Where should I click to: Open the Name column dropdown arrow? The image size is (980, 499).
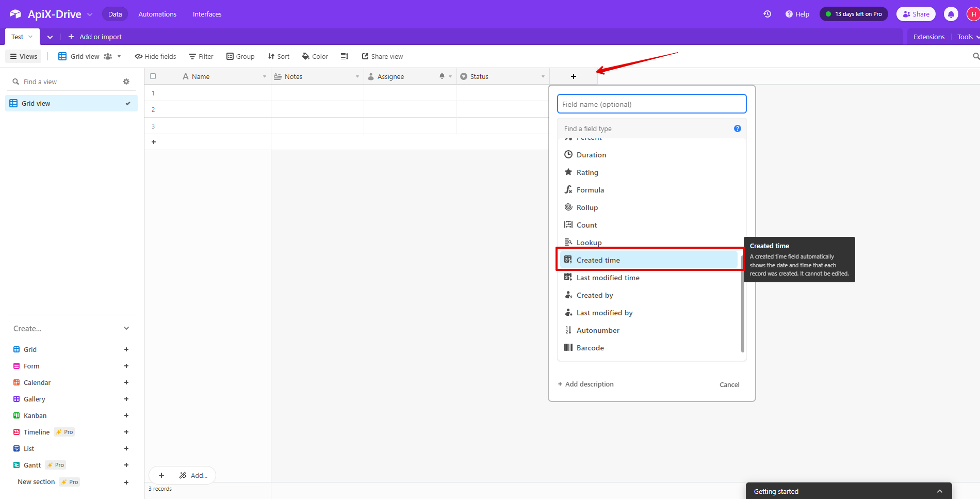click(x=265, y=76)
